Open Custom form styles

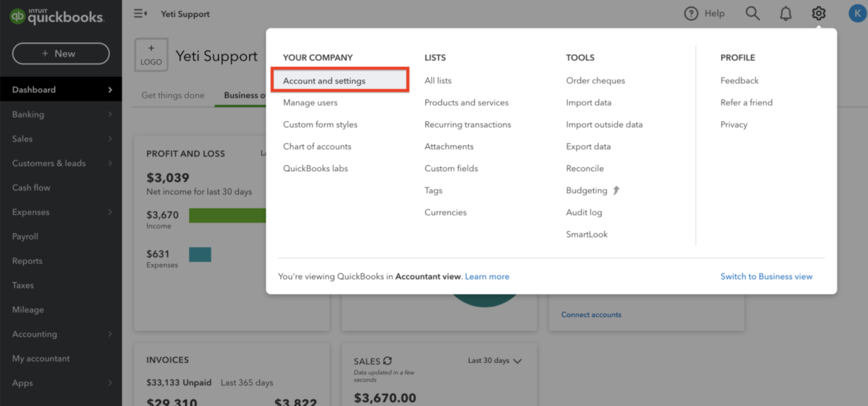(320, 124)
